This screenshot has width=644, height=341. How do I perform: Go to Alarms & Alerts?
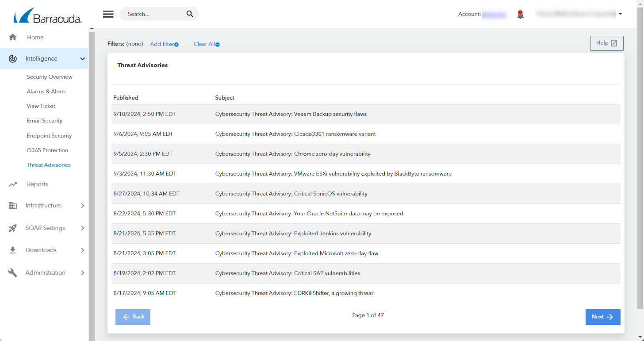pos(46,92)
